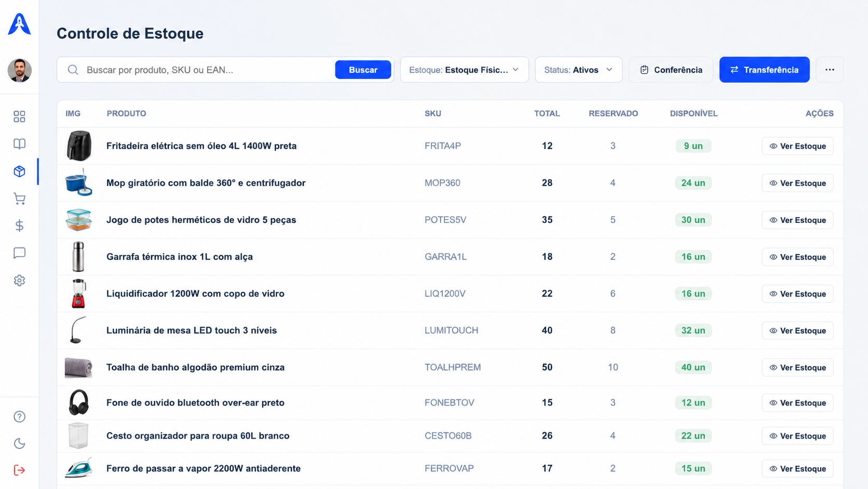Open the catalog book icon in sidebar
The width and height of the screenshot is (868, 489).
tap(19, 144)
